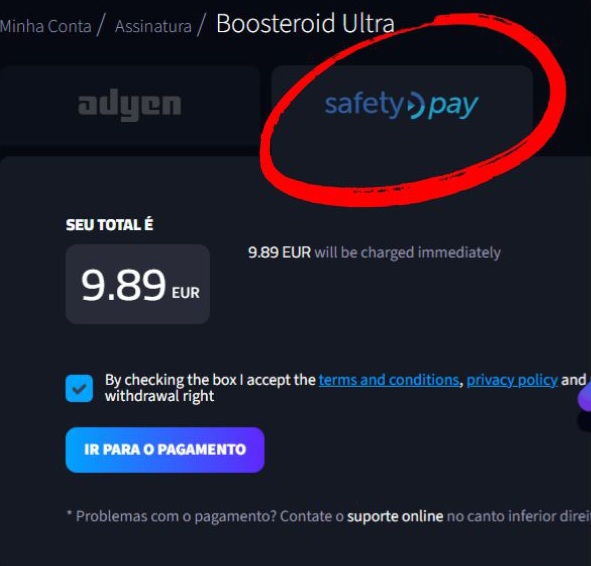Click the bold 9.89 EUR charge amount text
This screenshot has width=591, height=566.
[279, 252]
